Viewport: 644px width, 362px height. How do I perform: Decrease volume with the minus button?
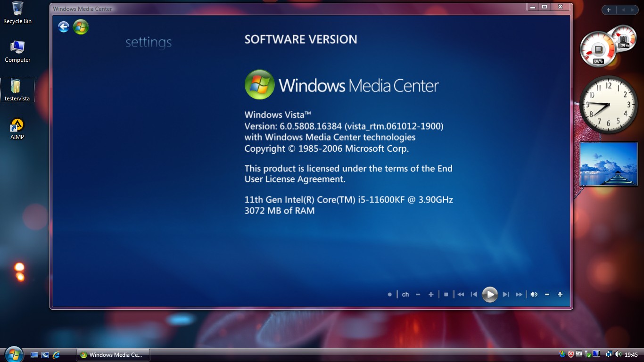click(x=547, y=295)
